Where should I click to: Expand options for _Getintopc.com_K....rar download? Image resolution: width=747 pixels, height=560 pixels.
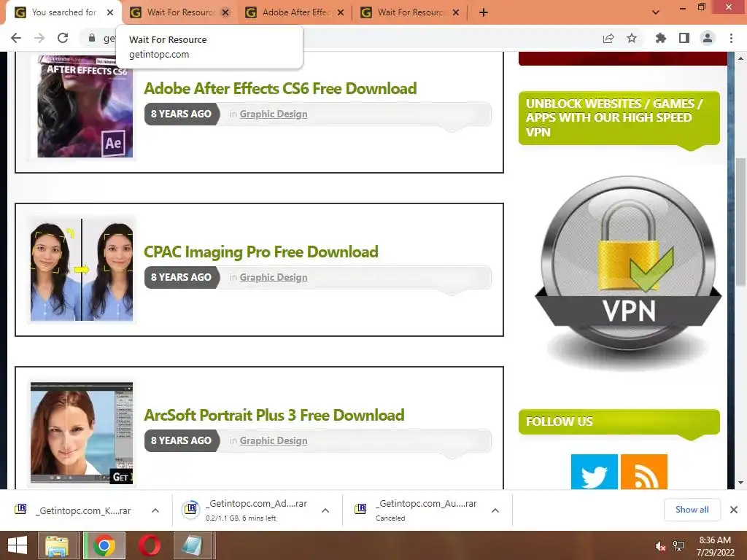click(155, 510)
